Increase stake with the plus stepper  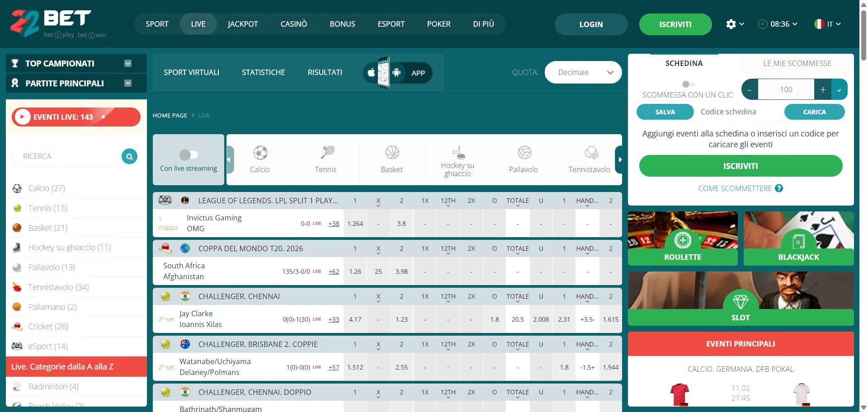[823, 89]
